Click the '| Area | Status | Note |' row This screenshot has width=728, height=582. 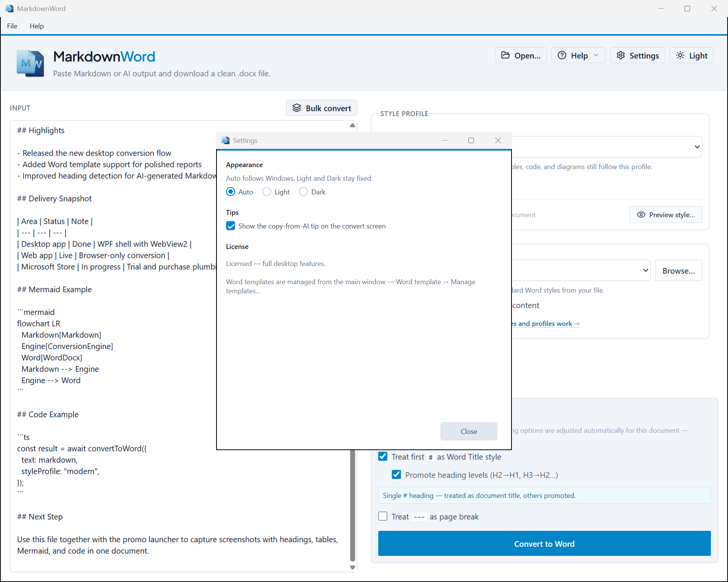55,221
